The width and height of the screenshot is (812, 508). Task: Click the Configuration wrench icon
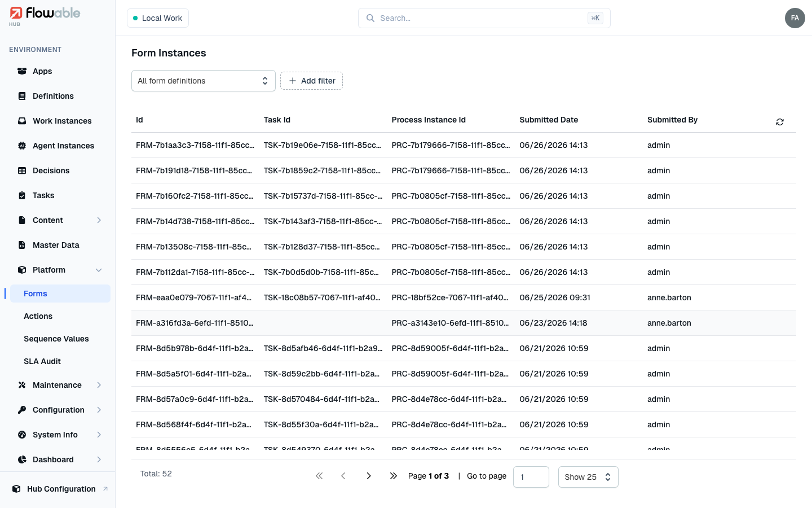22,410
